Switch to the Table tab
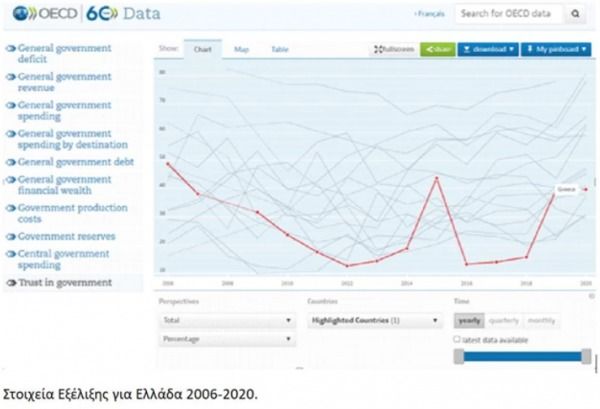The image size is (600, 409). [280, 49]
